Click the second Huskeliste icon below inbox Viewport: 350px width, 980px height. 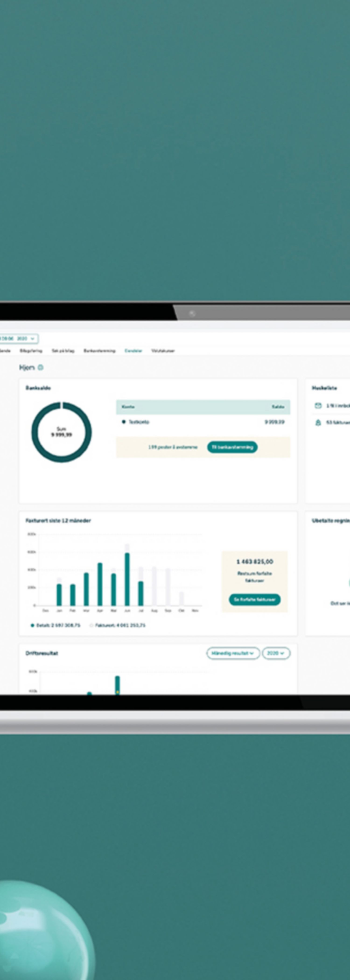(x=318, y=423)
